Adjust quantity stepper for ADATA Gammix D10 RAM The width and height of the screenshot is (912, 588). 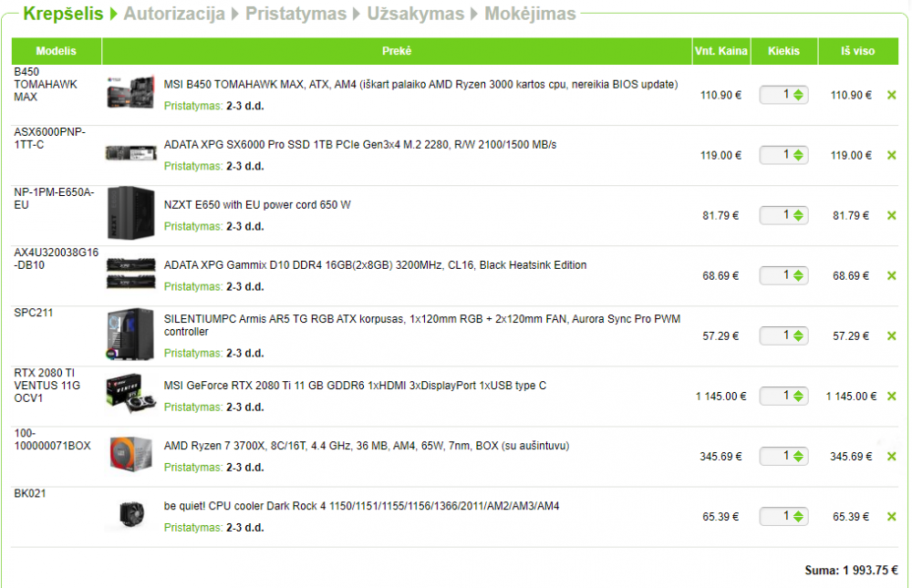tap(798, 275)
